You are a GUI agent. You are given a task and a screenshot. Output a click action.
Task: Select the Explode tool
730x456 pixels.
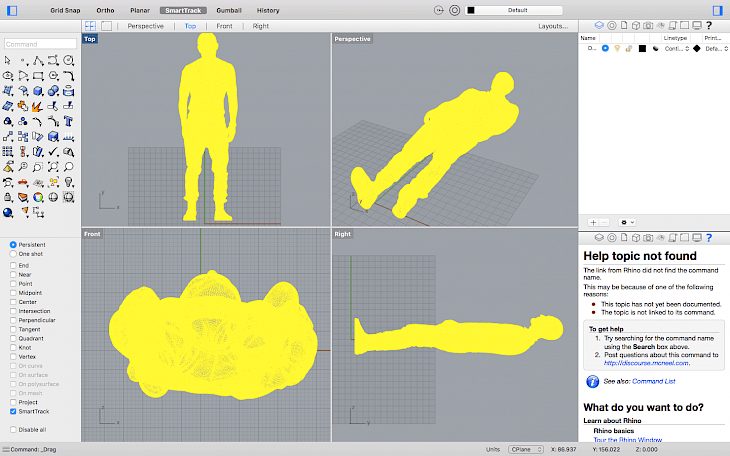37,106
